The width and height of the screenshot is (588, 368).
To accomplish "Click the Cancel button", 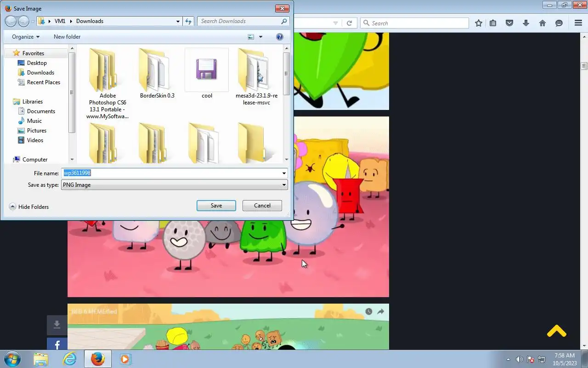I will click(x=262, y=206).
